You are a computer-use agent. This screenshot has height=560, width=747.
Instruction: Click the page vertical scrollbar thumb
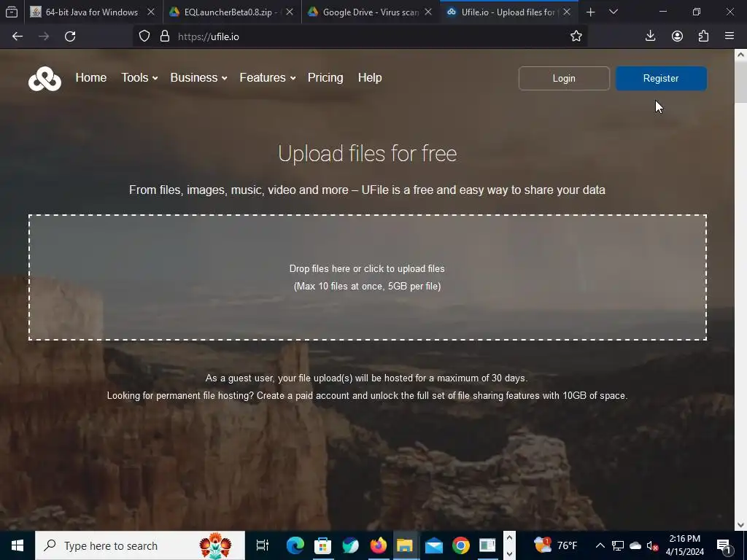click(x=740, y=82)
